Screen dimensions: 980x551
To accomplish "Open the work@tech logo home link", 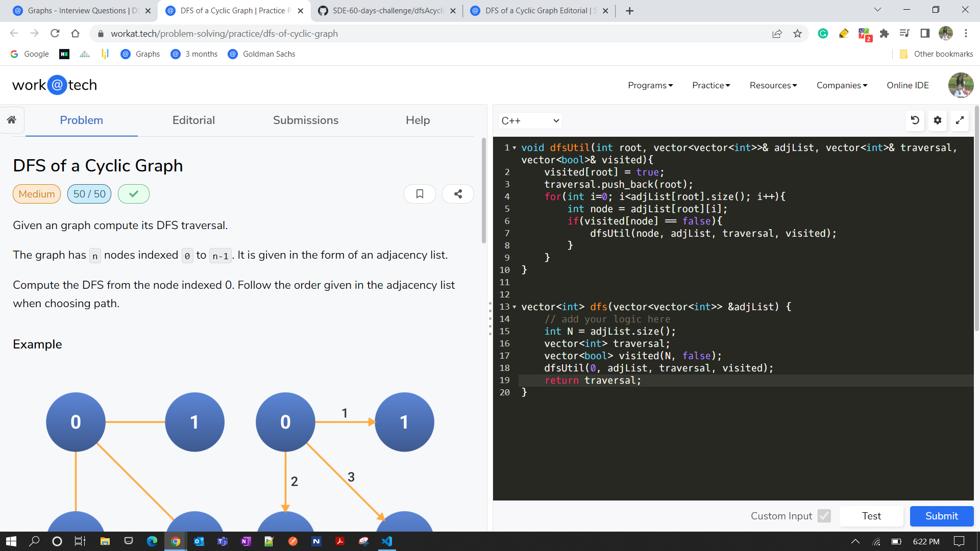I will [55, 85].
